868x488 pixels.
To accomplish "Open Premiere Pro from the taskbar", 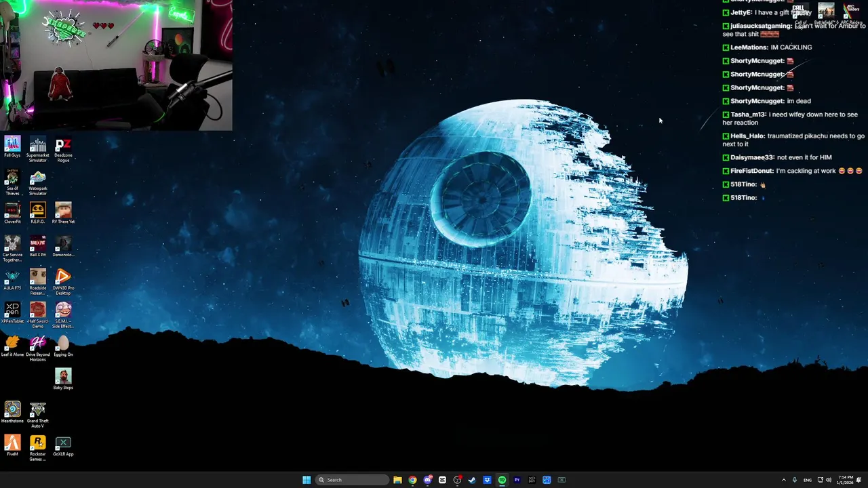I will [517, 480].
